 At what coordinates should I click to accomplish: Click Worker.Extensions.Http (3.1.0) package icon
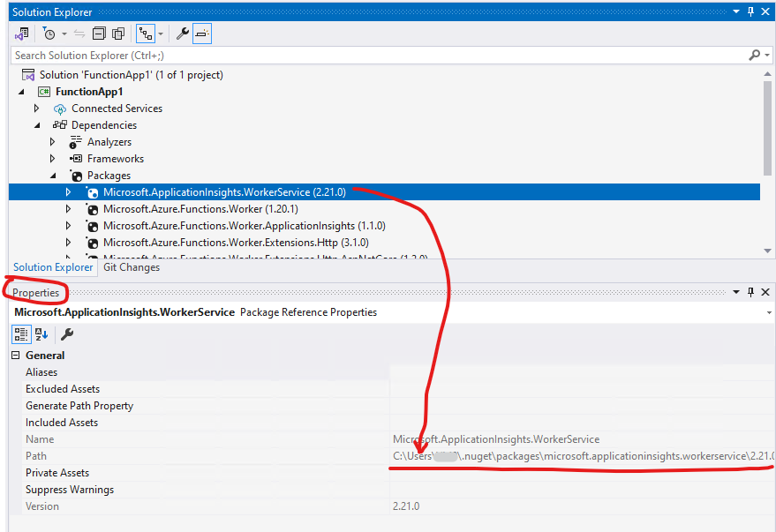(92, 243)
